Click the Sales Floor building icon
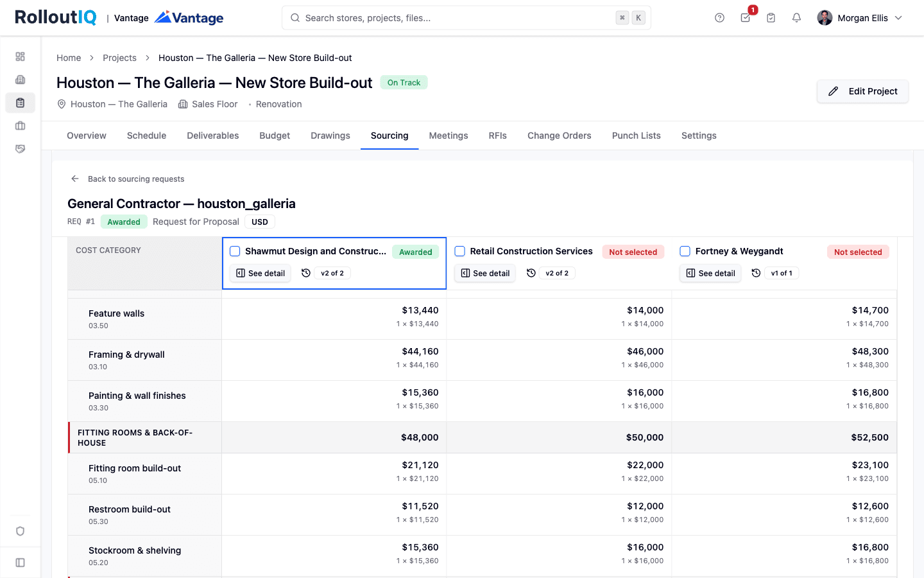Image resolution: width=924 pixels, height=578 pixels. point(183,104)
